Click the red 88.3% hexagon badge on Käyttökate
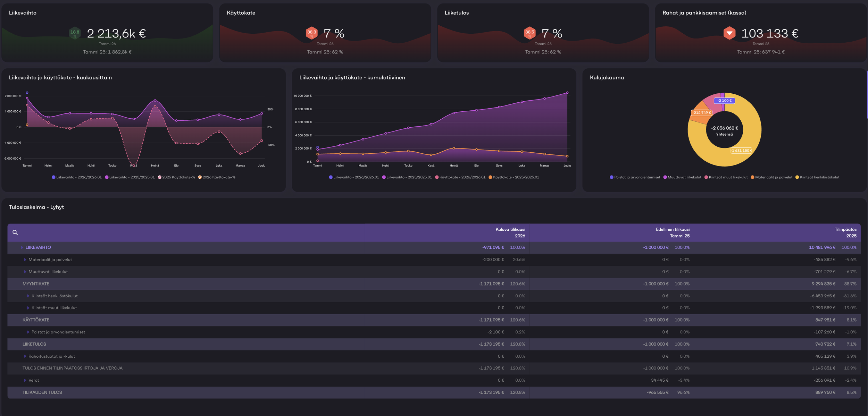The height and width of the screenshot is (416, 868). 311,33
